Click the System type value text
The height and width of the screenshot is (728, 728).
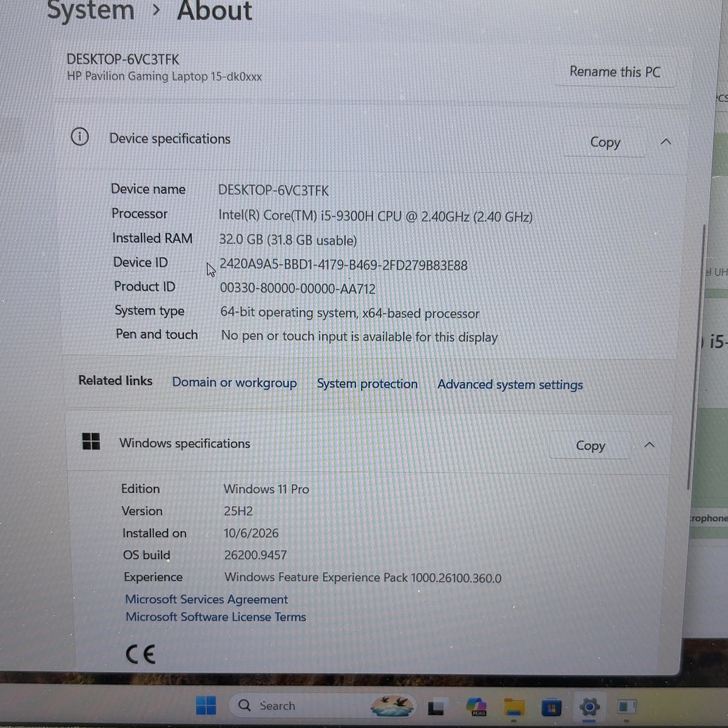[350, 313]
